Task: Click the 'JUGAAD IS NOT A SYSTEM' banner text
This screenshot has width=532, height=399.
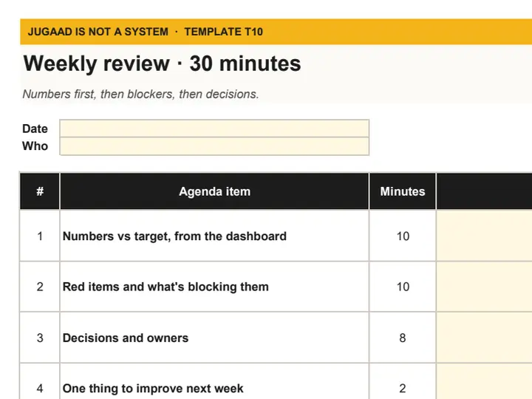Action: coord(98,32)
